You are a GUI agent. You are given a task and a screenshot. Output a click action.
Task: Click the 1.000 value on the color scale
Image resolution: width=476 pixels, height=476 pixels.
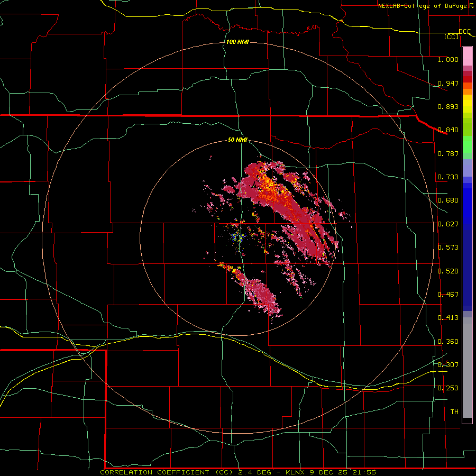tap(448, 59)
